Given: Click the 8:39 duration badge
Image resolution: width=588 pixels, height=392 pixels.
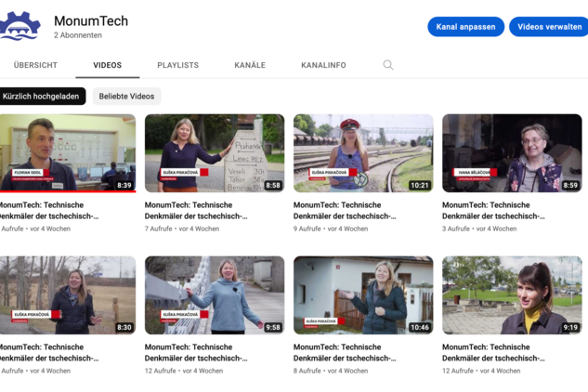Looking at the screenshot, I should (124, 185).
